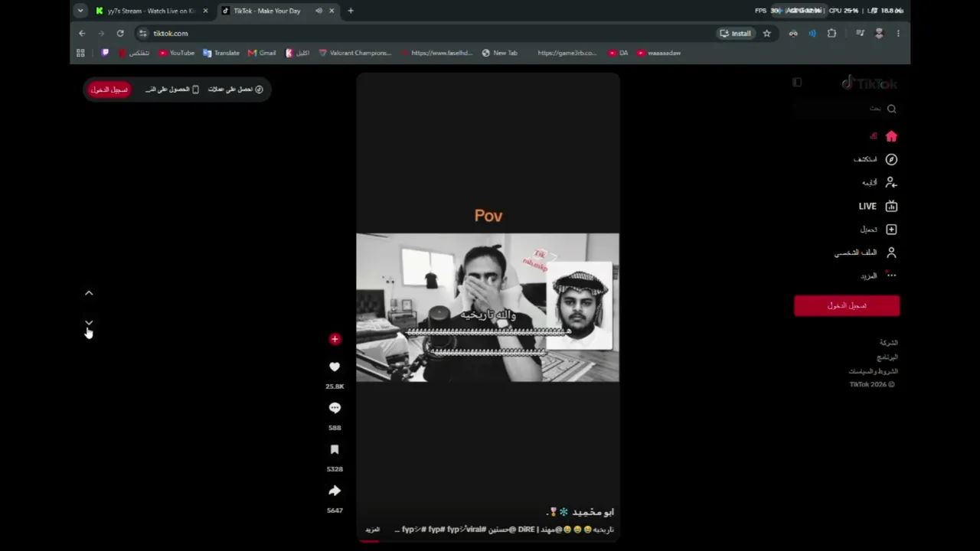
Task: Open the New Tab bookmark
Action: (500, 53)
